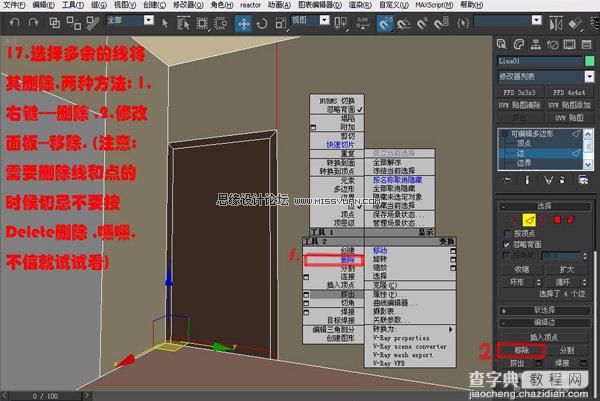Click the Undo arrow in toolbar
Viewport: 600px width, 401px height.
[x=14, y=23]
